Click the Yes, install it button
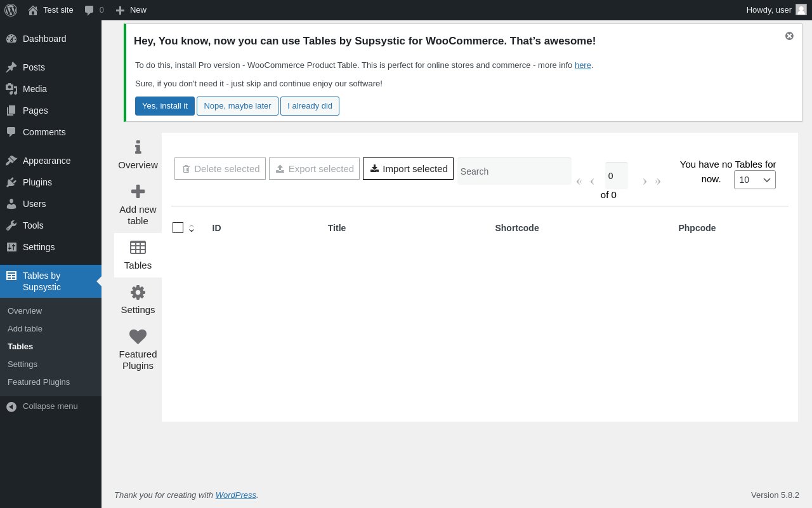The height and width of the screenshot is (508, 812). pos(165,106)
